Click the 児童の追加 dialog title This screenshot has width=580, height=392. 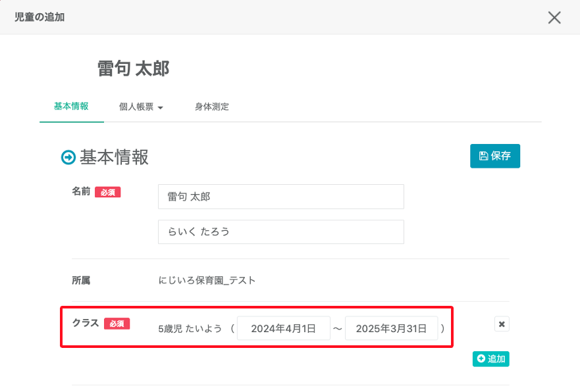[x=40, y=17]
